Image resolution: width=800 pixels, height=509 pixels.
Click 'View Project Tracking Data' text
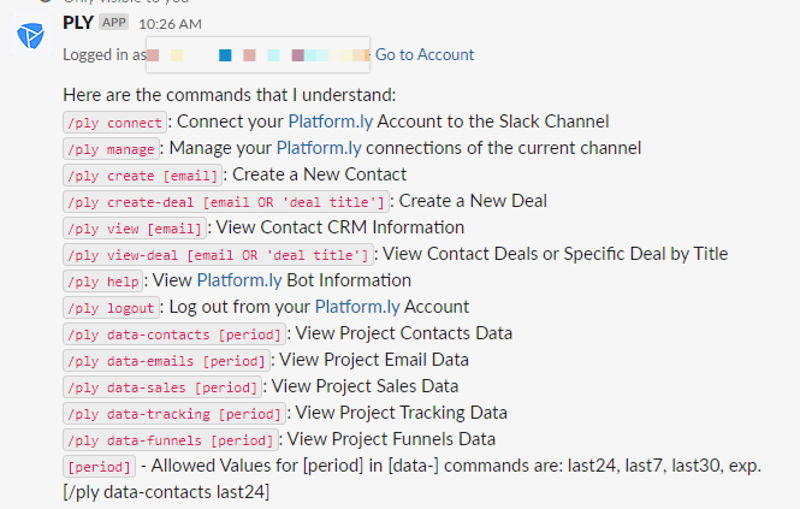click(x=402, y=413)
